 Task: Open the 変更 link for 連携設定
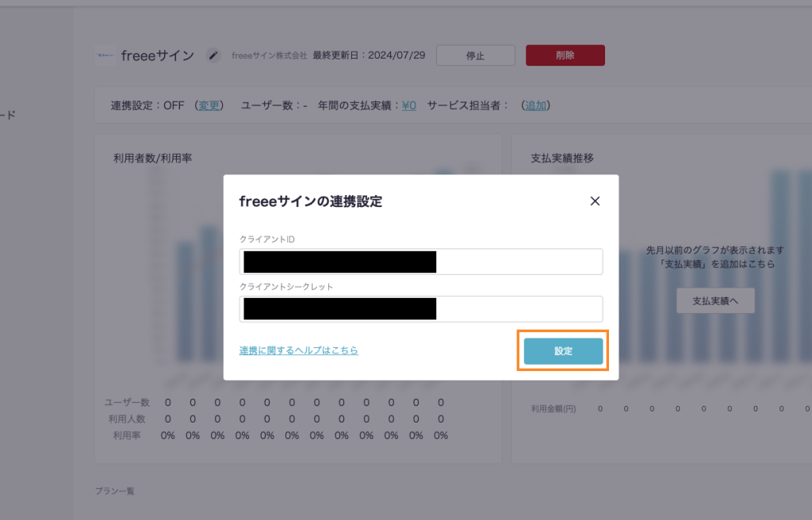[209, 105]
